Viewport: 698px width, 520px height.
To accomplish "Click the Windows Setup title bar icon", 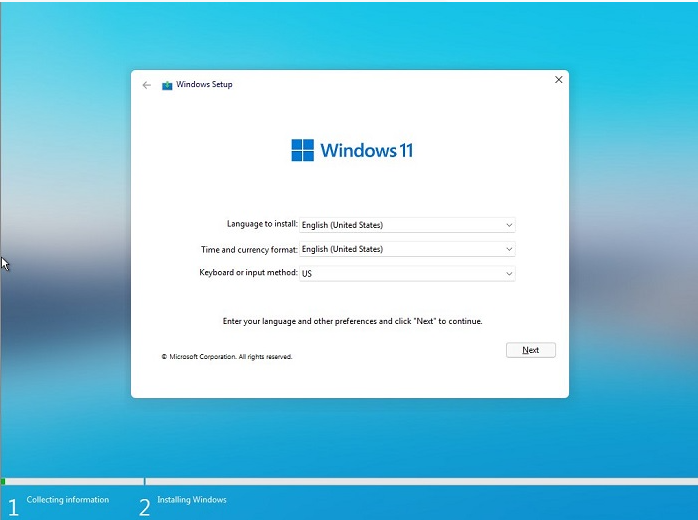I will pos(167,85).
